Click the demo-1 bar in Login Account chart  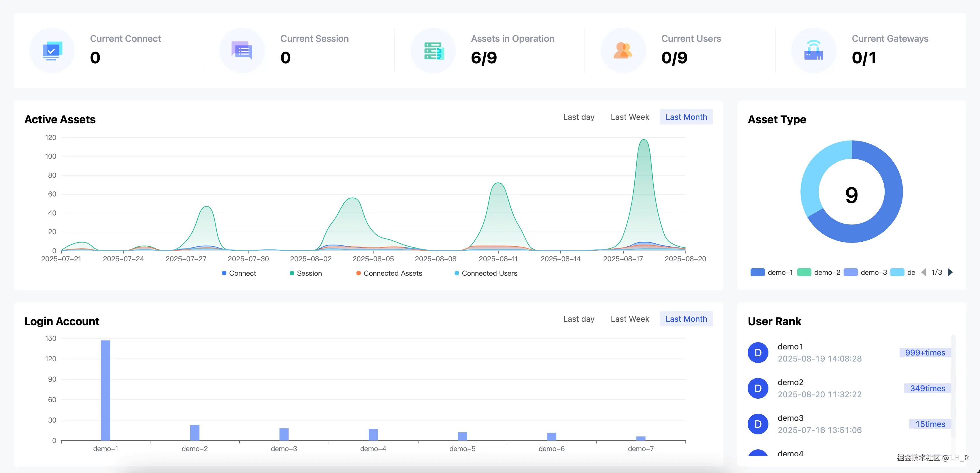point(105,390)
